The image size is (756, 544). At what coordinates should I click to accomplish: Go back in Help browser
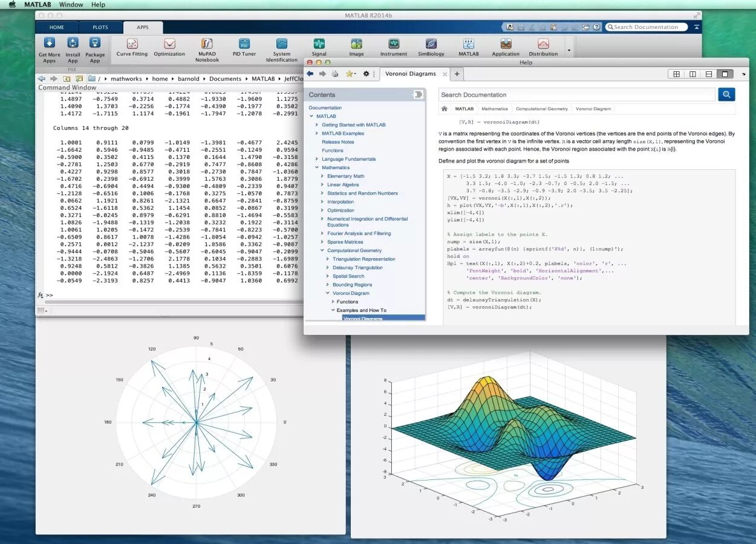click(310, 74)
